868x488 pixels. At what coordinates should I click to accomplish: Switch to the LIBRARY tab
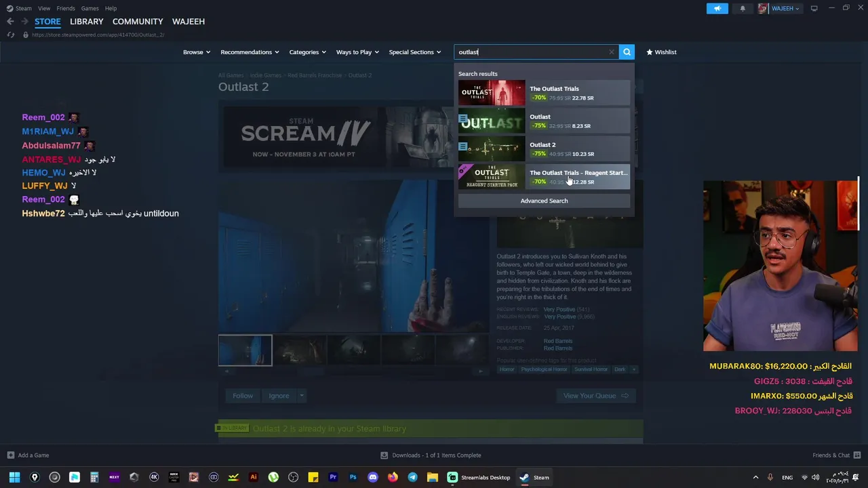[87, 22]
